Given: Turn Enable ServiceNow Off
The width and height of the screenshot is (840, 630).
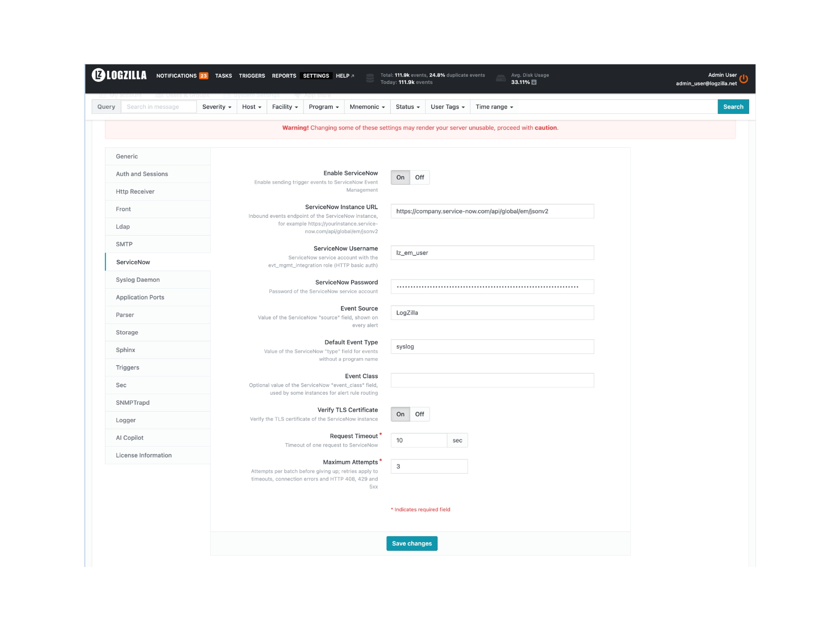Looking at the screenshot, I should (x=419, y=177).
